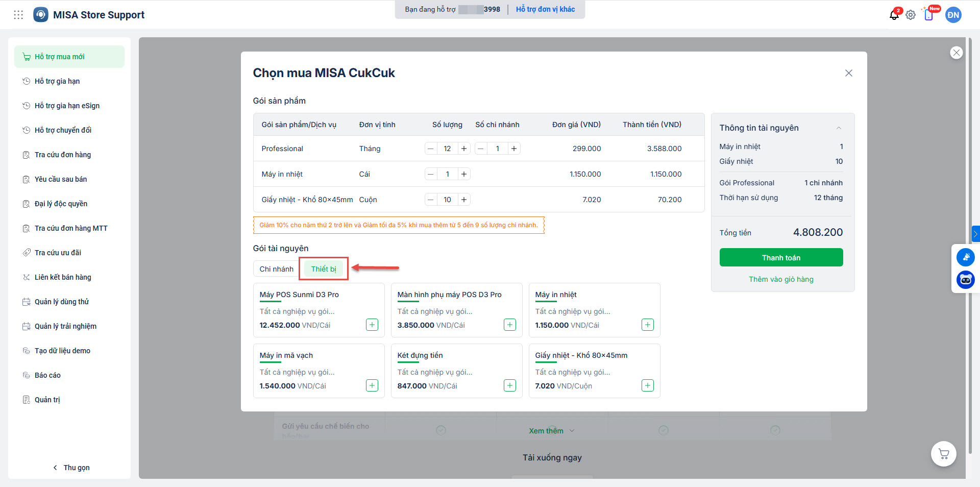Screen dimensions: 980x487
Task: Collapse sidebar with Thu gọn
Action: click(71, 468)
